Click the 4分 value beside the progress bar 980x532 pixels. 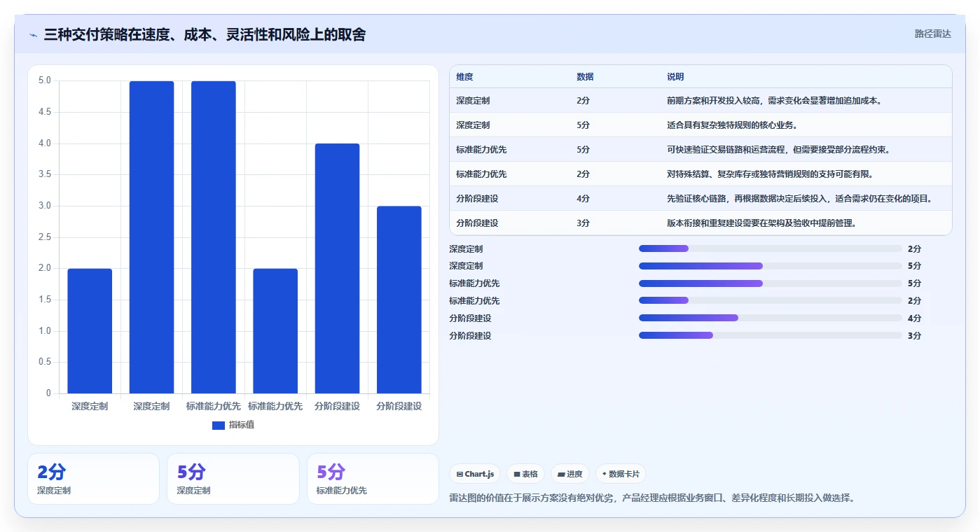click(x=914, y=318)
